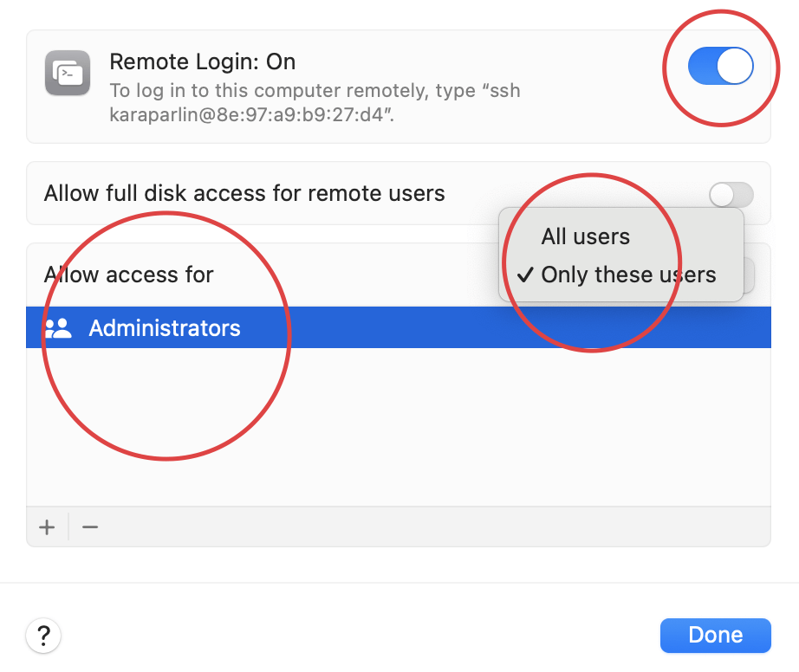Image resolution: width=799 pixels, height=672 pixels.
Task: Click the Remote Login: On title
Action: 202,61
